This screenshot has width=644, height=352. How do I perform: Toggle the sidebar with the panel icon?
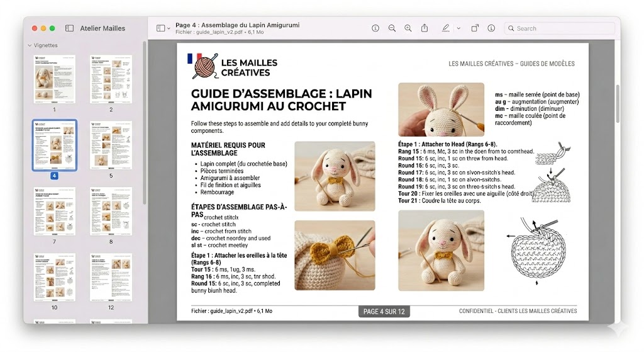pos(69,28)
